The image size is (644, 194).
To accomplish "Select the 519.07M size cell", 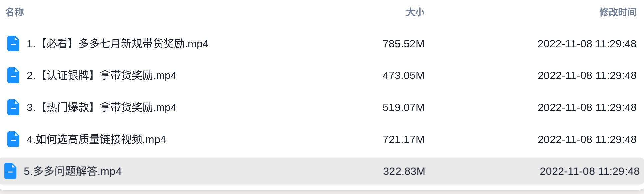I will click(x=404, y=107).
